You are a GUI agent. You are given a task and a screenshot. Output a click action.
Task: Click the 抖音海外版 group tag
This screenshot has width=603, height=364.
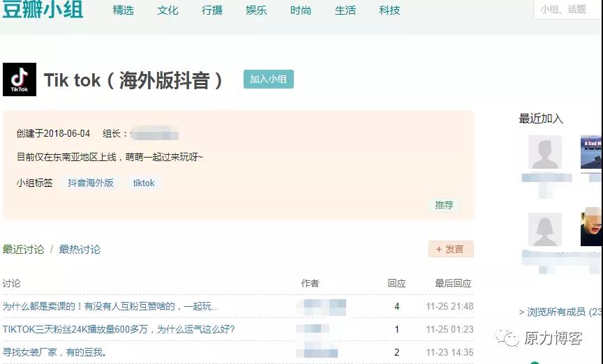point(91,183)
